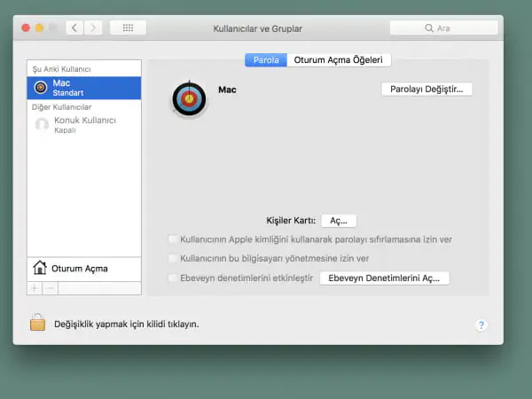Screen dimensions: 532x399
Task: Click the 'Şu Anki Kullanıcı' header text
Action: (x=62, y=69)
